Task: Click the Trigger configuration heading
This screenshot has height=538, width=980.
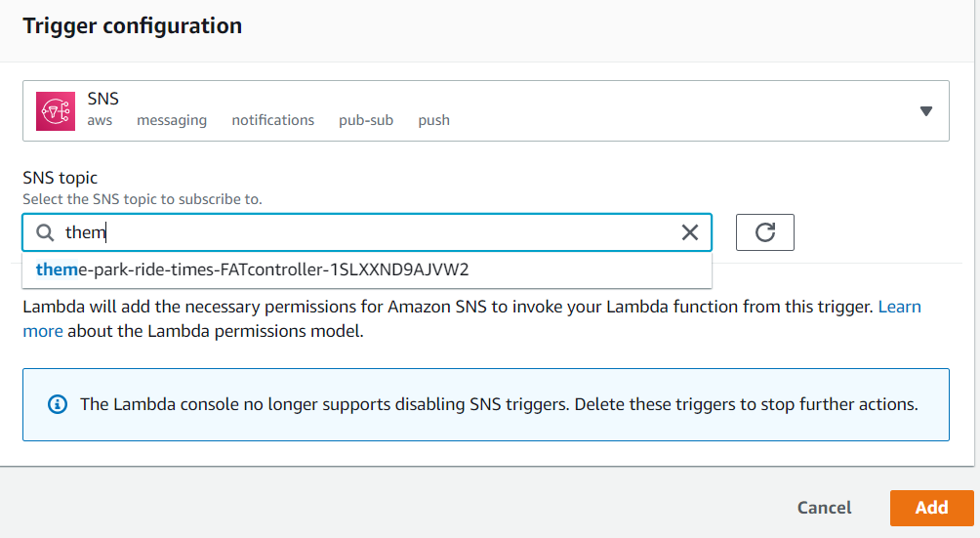Action: (133, 25)
